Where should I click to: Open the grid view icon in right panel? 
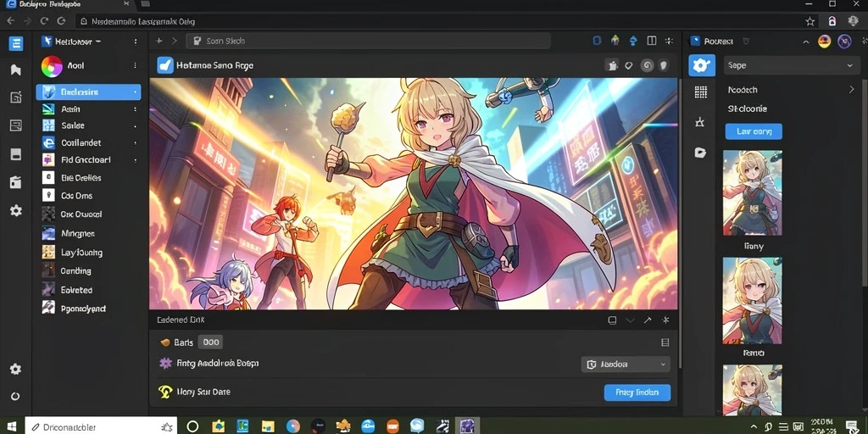[x=701, y=92]
